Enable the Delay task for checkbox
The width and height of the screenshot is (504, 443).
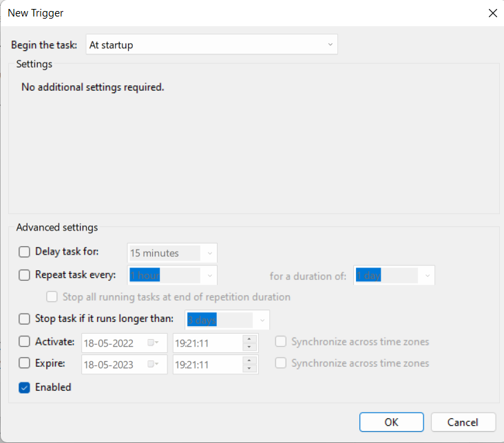coord(24,252)
